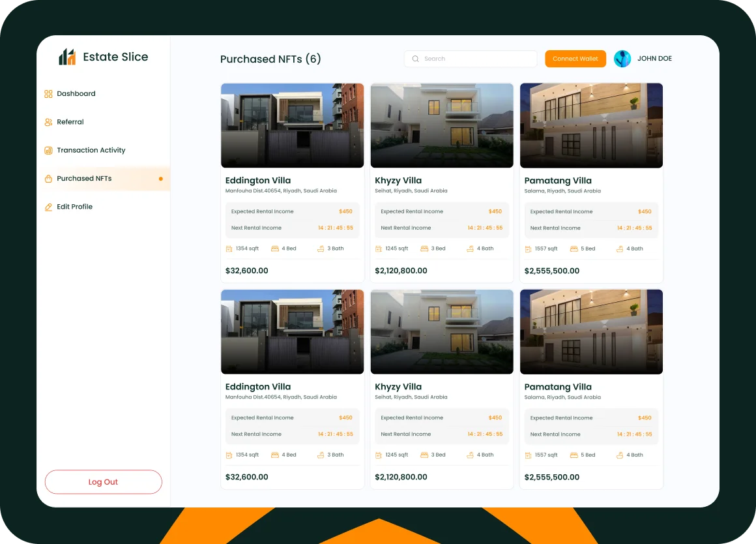Click the search magnifier icon
The image size is (756, 544).
[416, 59]
